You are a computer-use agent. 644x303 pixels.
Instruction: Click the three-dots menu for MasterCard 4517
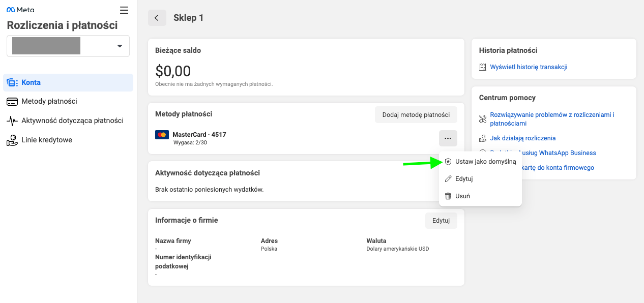(x=448, y=138)
